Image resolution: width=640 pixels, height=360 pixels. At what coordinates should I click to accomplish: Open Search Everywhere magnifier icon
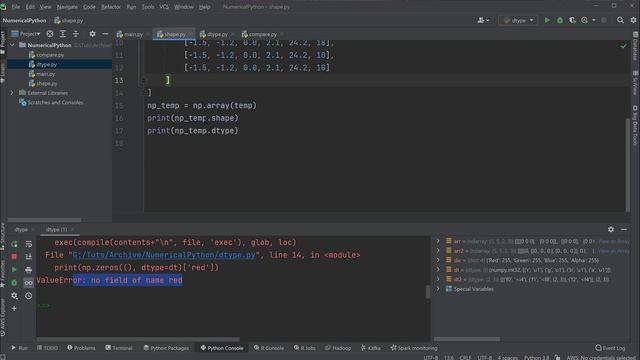coord(620,20)
